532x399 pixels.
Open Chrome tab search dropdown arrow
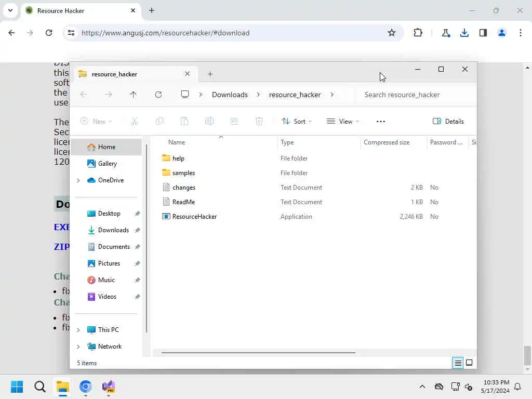pos(10,10)
